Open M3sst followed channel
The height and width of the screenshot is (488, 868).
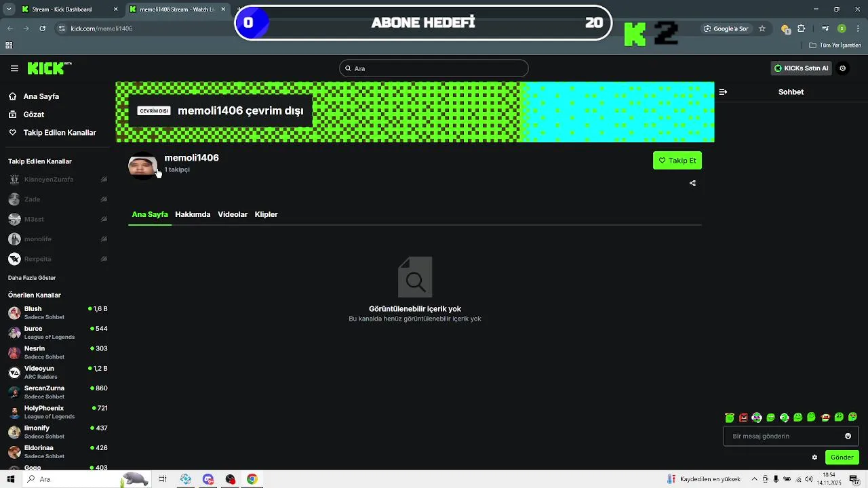coord(58,219)
